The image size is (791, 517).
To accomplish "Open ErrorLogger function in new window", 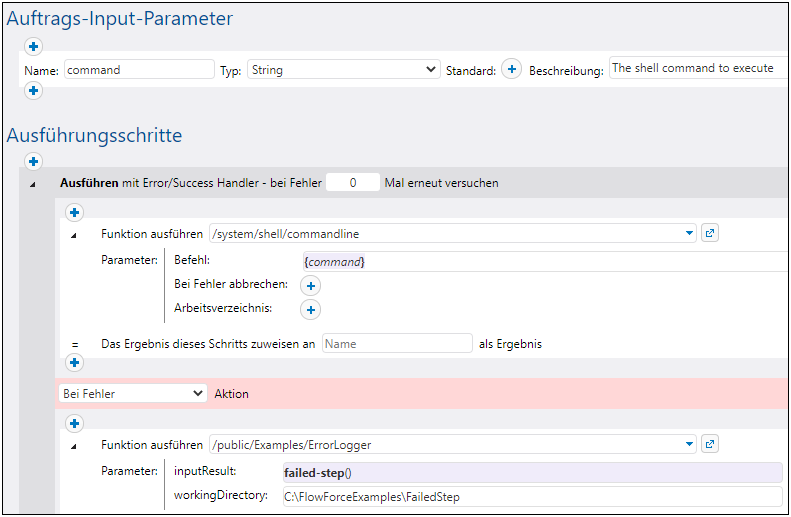I will 710,444.
